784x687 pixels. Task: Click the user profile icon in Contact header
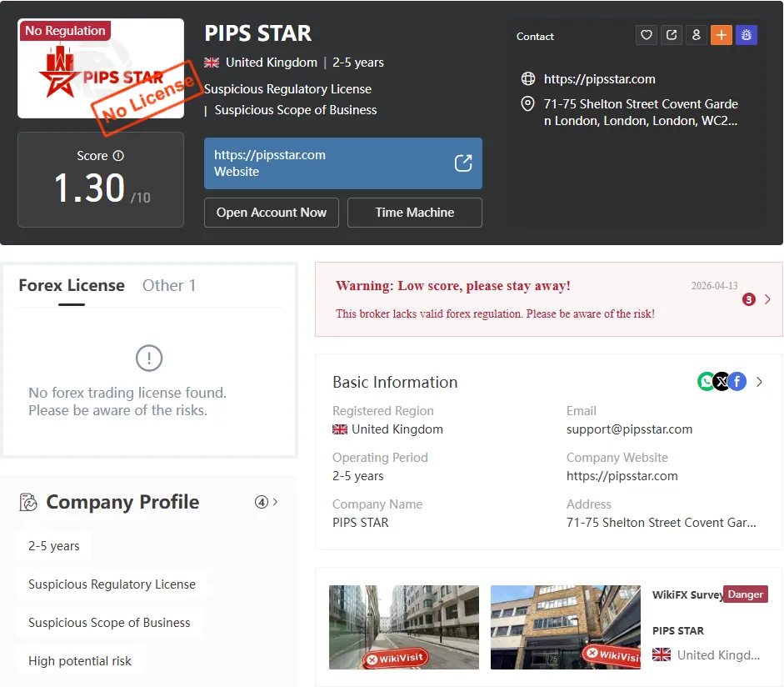pyautogui.click(x=696, y=35)
